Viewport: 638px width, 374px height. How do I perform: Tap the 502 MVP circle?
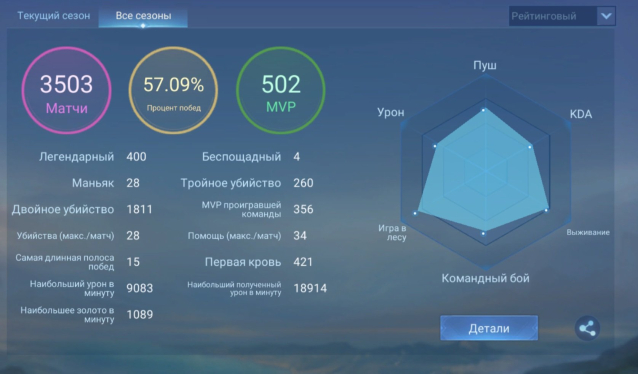click(x=281, y=90)
